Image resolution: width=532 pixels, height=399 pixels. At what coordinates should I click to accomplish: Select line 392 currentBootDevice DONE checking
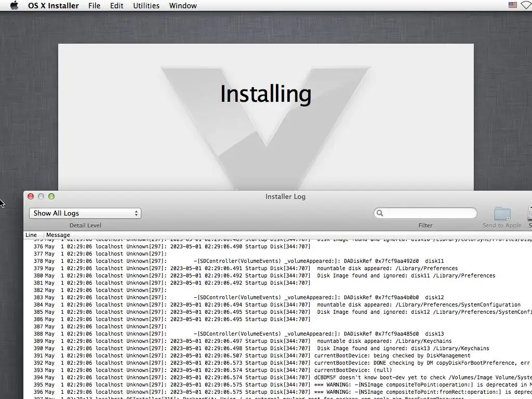[278, 363]
